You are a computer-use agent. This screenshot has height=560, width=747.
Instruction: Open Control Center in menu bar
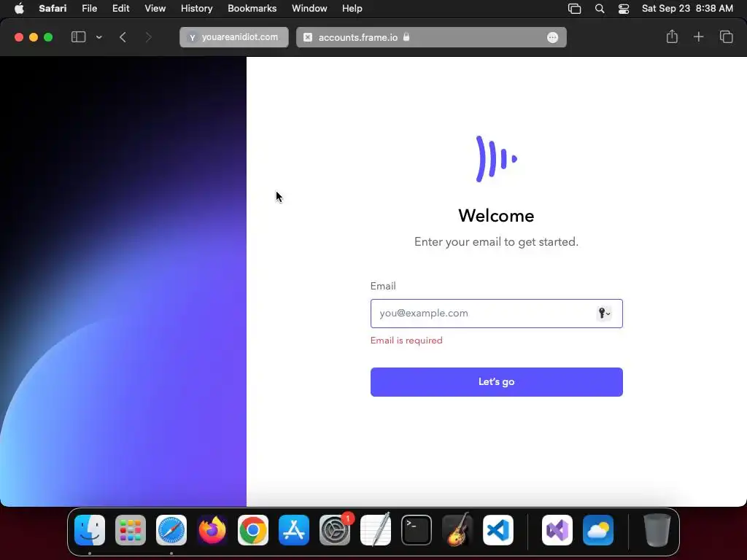click(x=624, y=9)
